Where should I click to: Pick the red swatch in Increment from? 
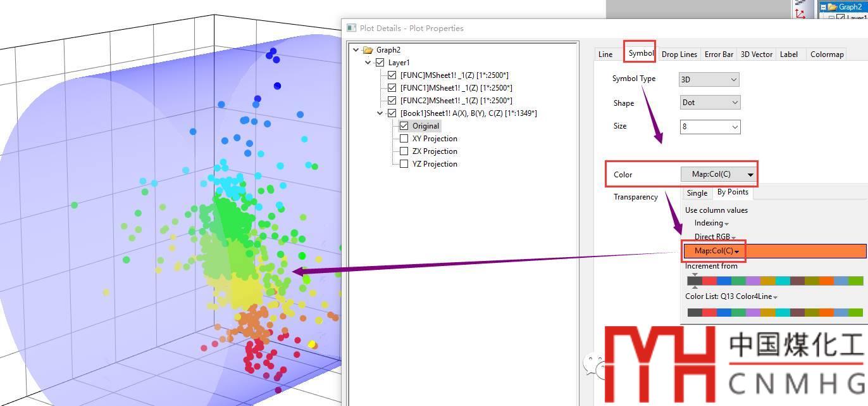pos(709,281)
